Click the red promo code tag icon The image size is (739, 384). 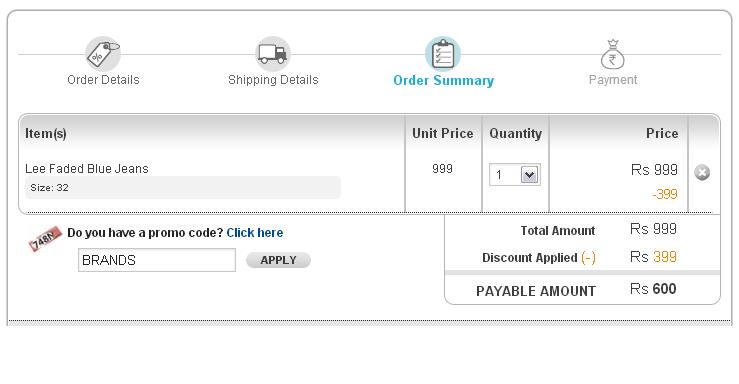click(x=45, y=238)
